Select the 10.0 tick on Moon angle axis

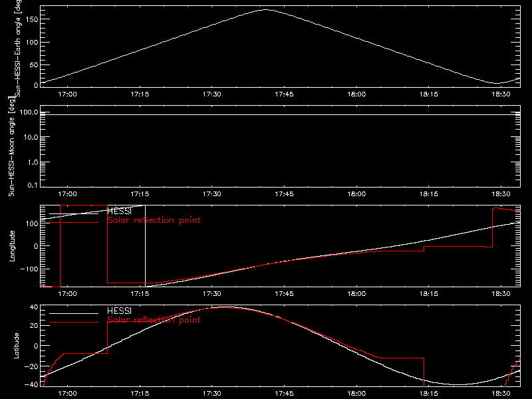click(x=31, y=138)
